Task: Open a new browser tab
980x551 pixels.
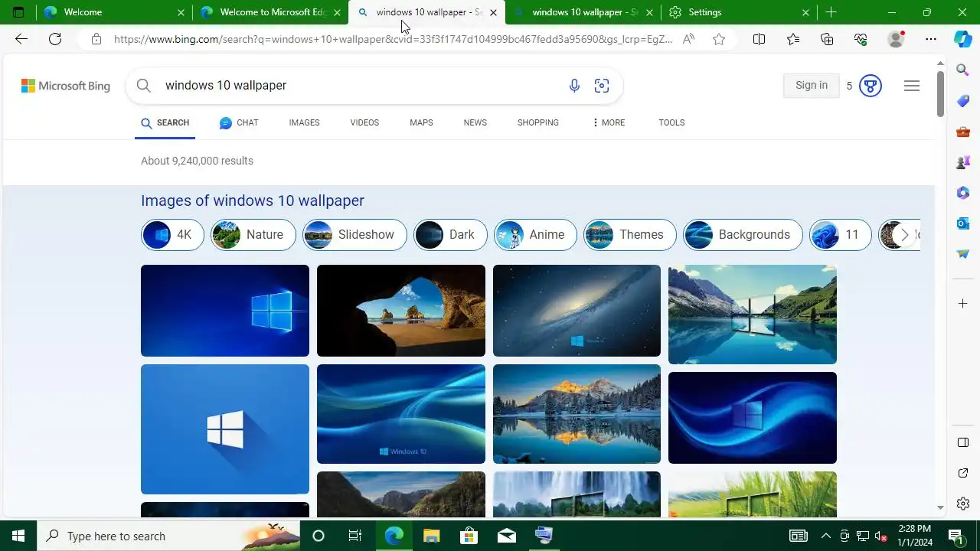Action: [x=831, y=12]
